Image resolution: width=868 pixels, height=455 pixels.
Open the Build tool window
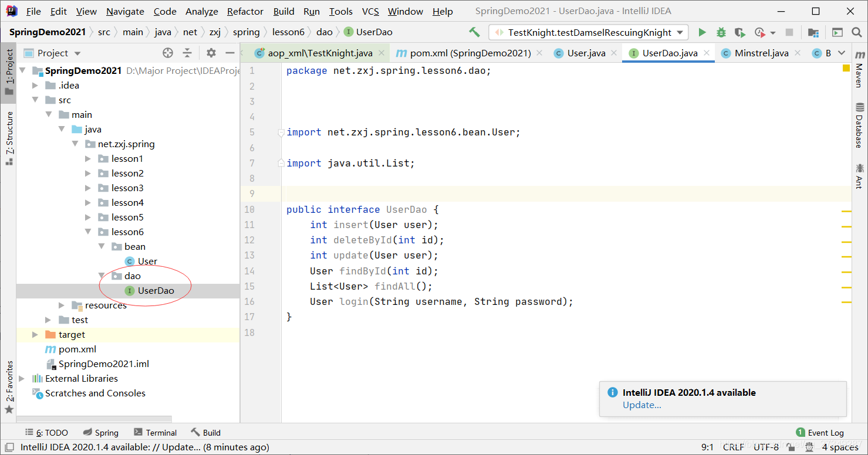point(205,433)
